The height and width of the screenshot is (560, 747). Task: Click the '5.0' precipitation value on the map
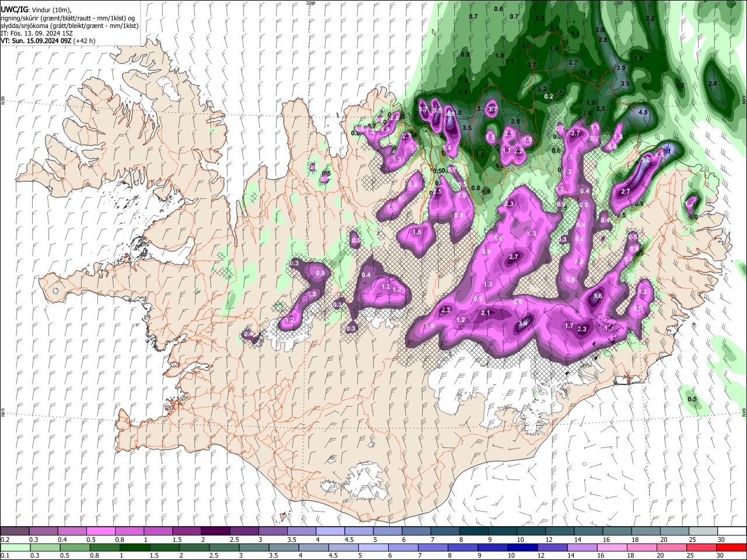646,160
